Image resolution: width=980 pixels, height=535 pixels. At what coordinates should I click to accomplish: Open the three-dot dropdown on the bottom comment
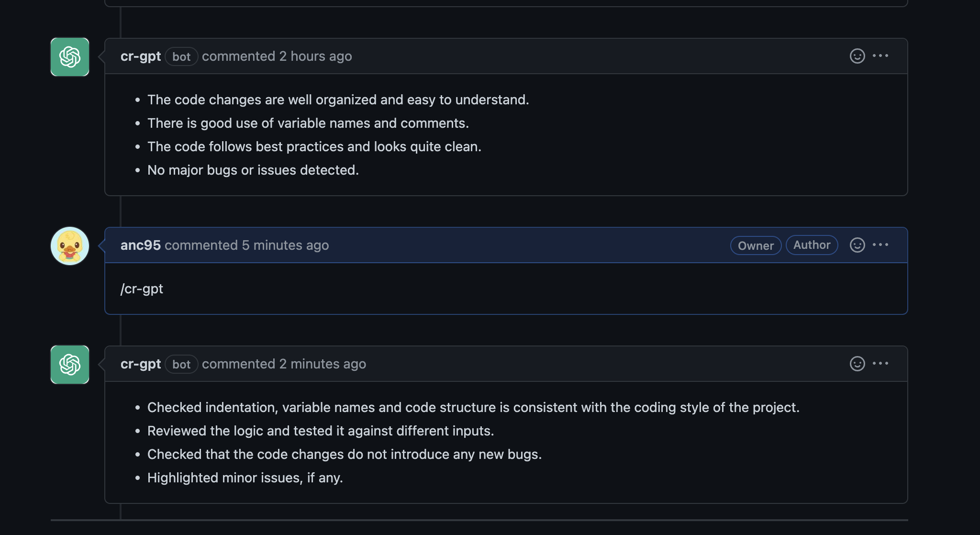881,364
